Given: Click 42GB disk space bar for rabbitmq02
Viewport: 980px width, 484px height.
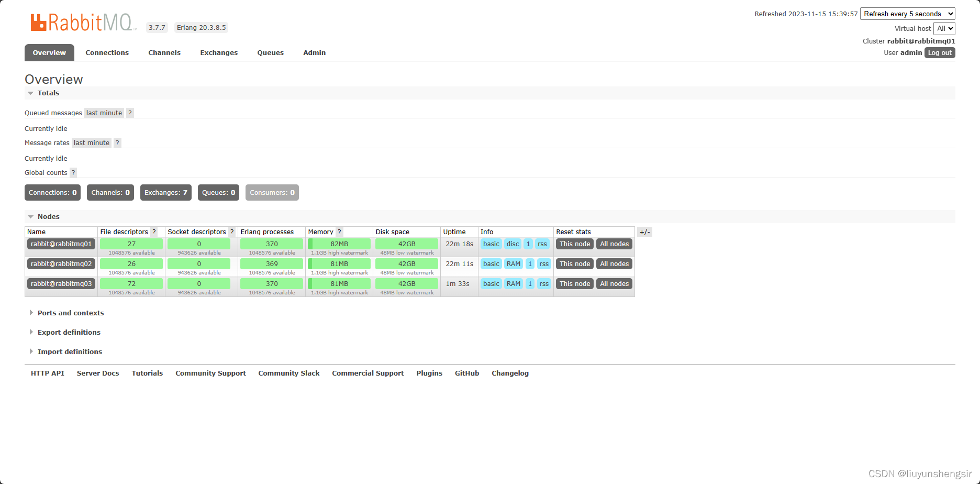Looking at the screenshot, I should click(x=407, y=263).
